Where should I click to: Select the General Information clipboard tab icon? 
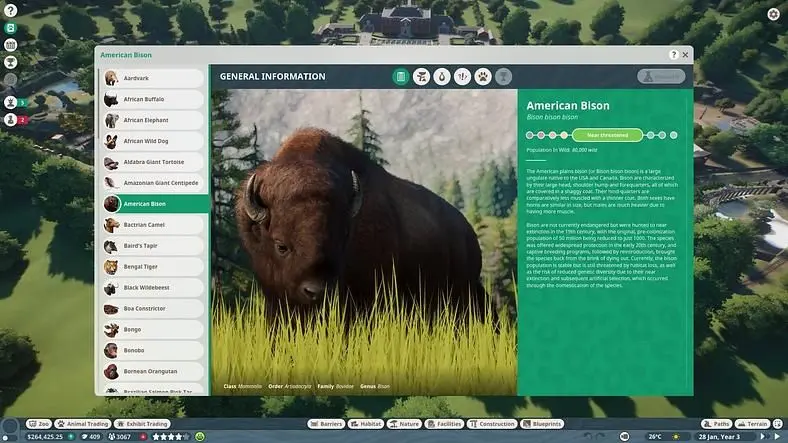(x=401, y=76)
